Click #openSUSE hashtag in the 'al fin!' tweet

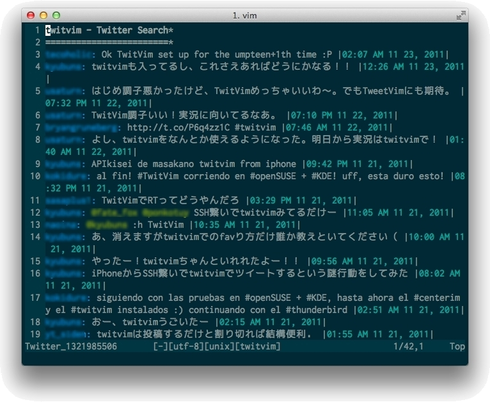tap(273, 176)
